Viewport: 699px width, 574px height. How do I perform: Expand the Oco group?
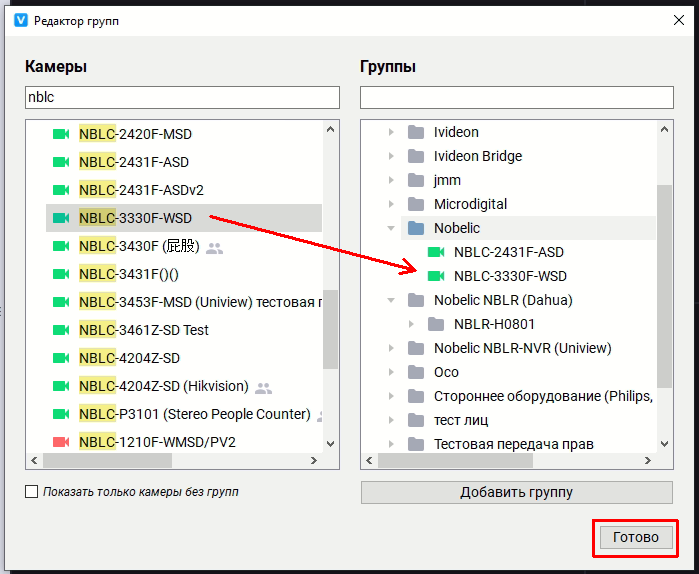(391, 372)
